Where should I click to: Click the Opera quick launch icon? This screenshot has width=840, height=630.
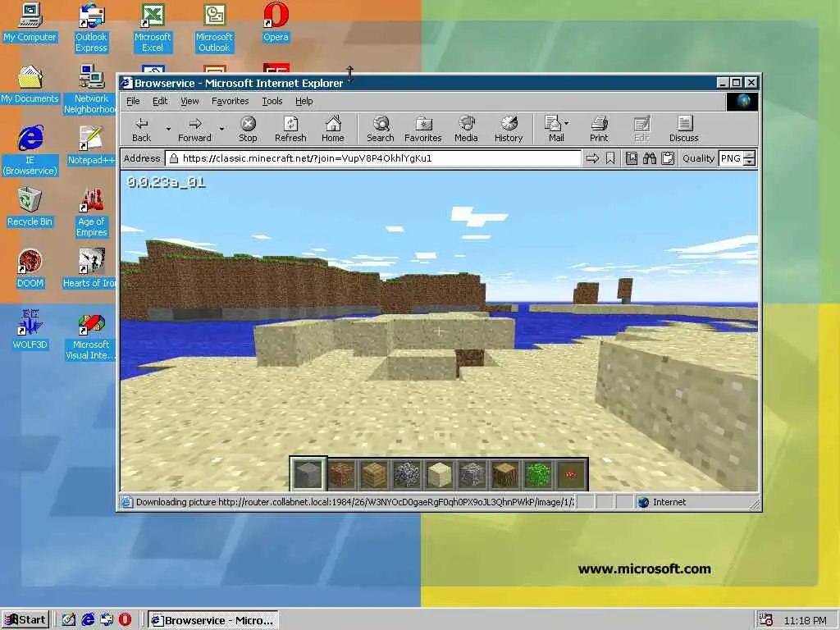[125, 620]
